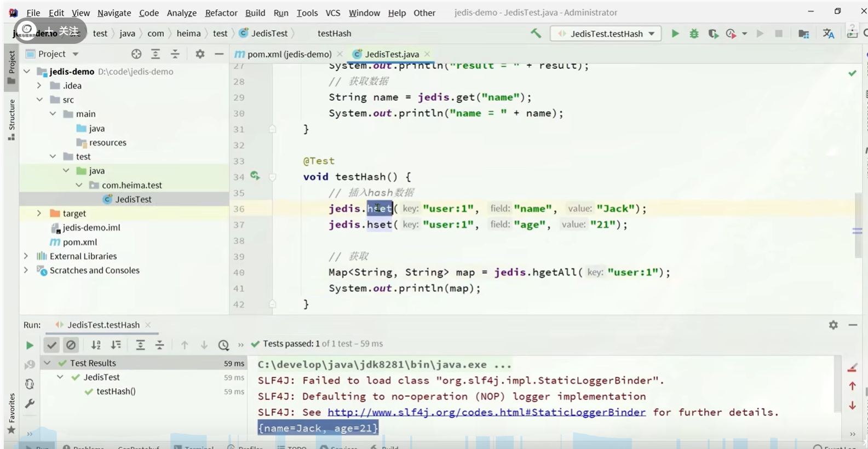Viewport: 868px width, 449px height.
Task: Open the test history clock icon
Action: click(223, 345)
